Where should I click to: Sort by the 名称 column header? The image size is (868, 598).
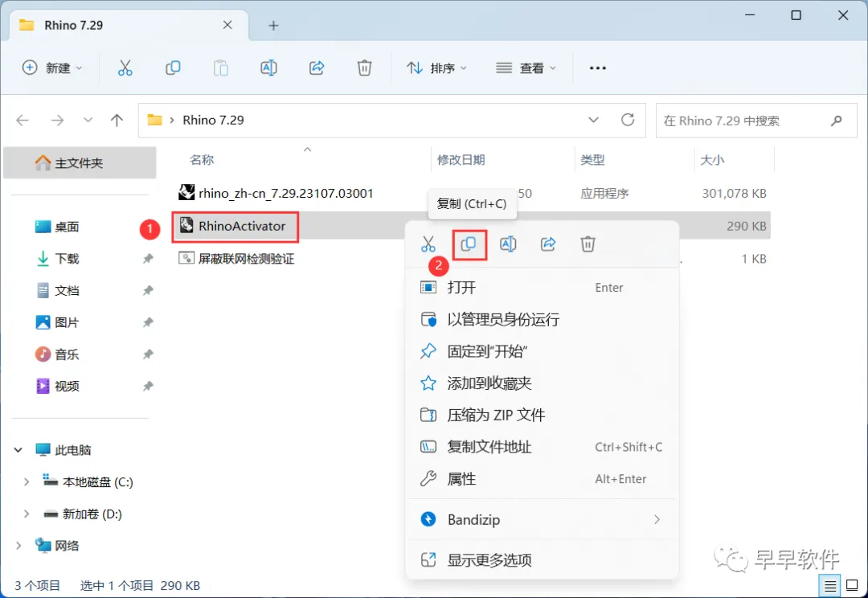(x=202, y=160)
